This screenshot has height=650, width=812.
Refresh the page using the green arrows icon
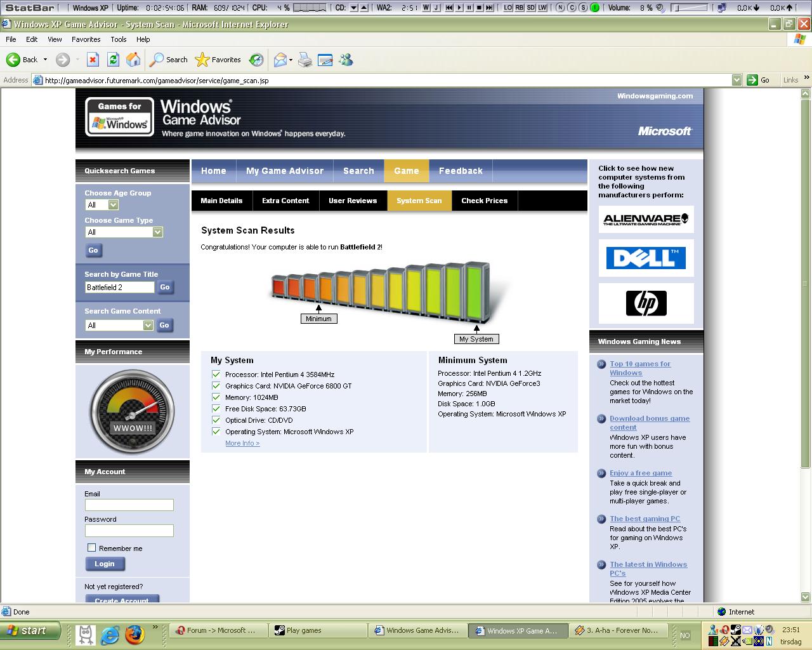pos(113,60)
